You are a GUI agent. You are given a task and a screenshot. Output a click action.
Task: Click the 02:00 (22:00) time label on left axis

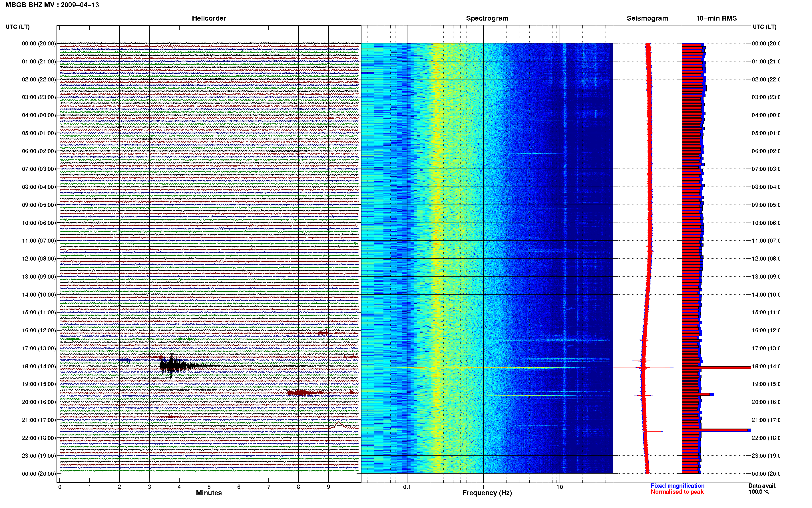coord(39,79)
